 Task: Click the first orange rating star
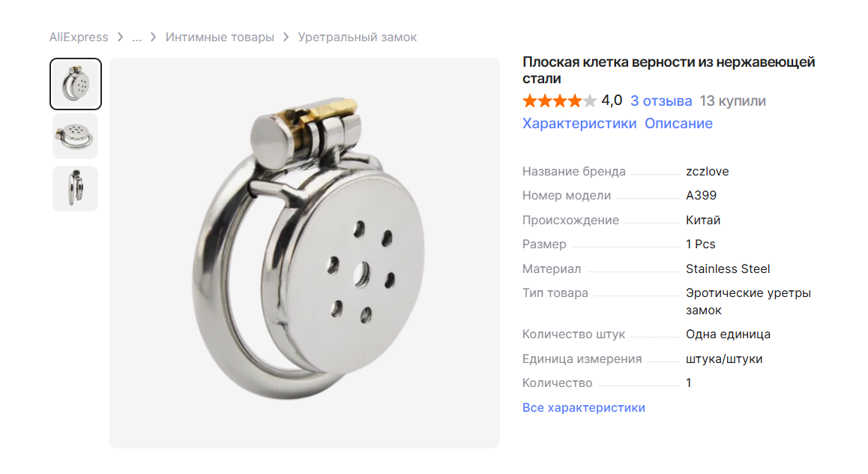coord(530,100)
